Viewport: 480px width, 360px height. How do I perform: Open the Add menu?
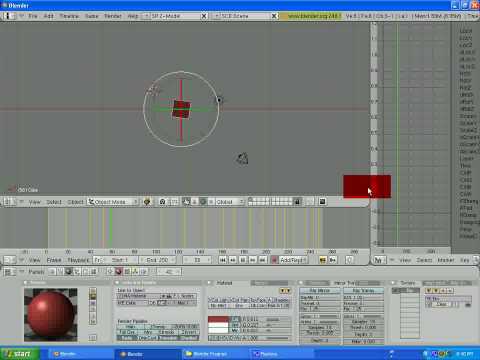coord(49,16)
